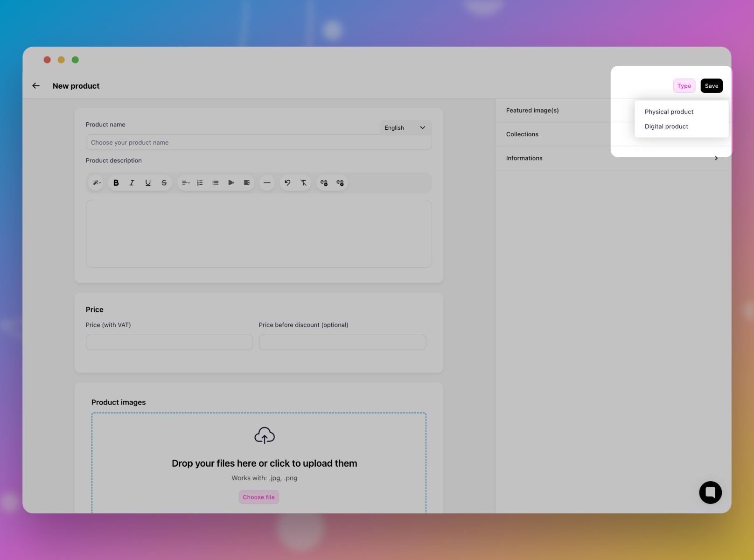Apply strikethrough to description text
The height and width of the screenshot is (560, 754).
[164, 183]
